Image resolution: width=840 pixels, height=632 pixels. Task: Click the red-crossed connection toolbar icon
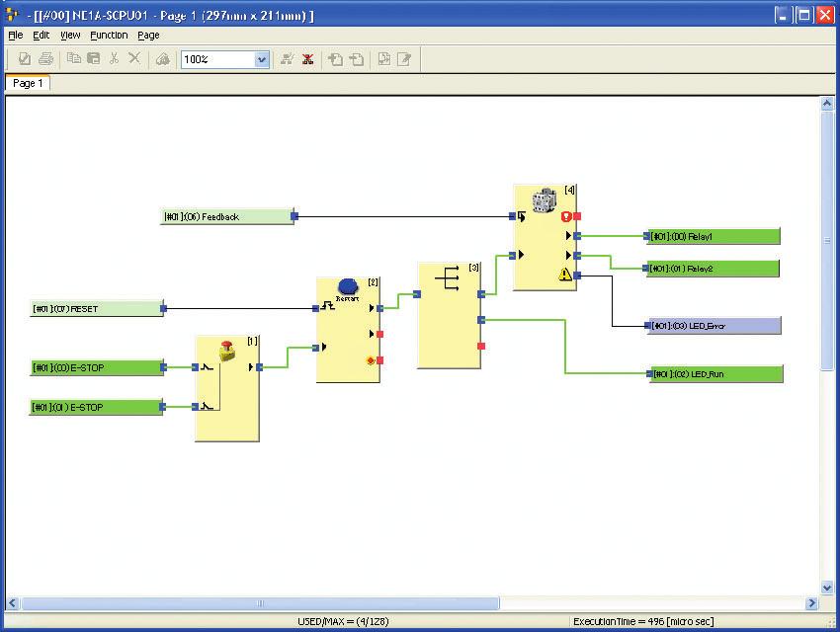pyautogui.click(x=307, y=59)
